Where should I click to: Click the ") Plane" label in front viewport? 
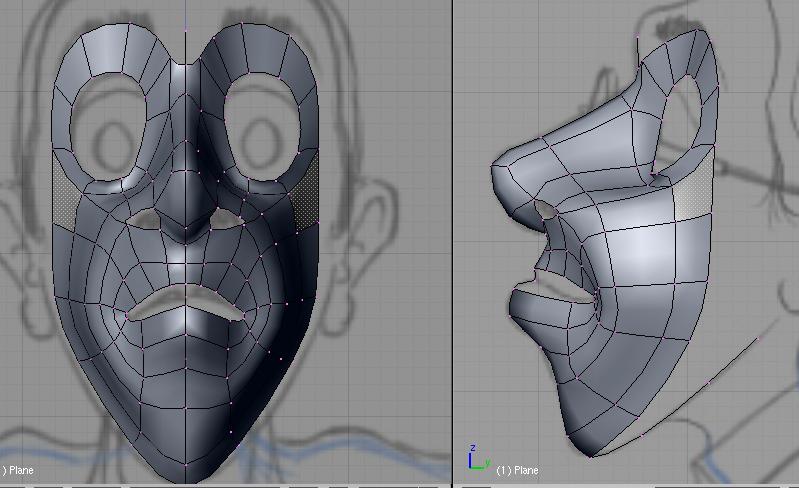(18, 470)
